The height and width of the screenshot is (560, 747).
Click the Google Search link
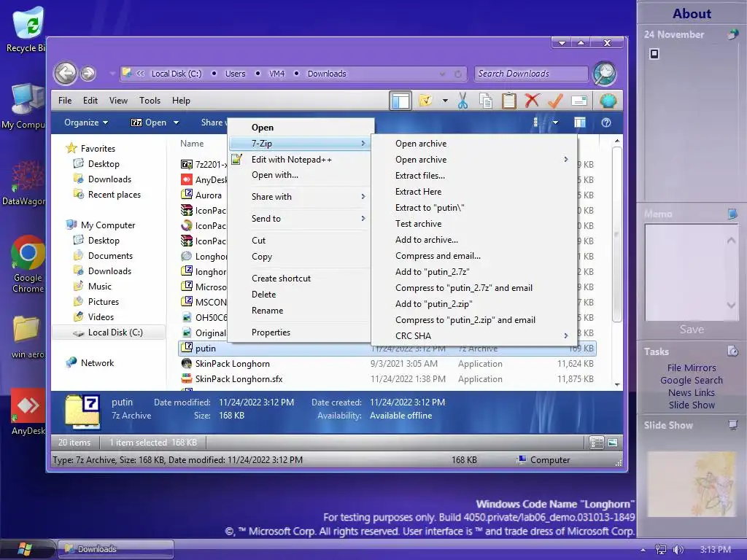tap(692, 380)
